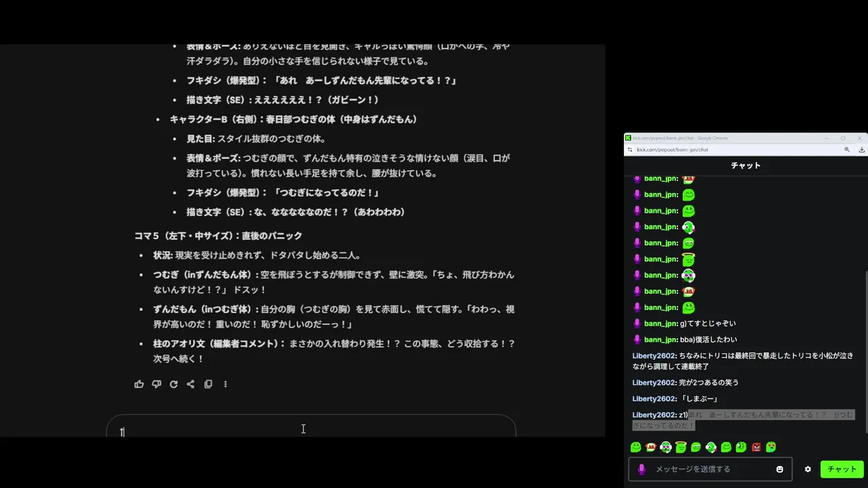Click the Kick chat vertical scrollbar thumb
868x488 pixels.
coord(865,352)
